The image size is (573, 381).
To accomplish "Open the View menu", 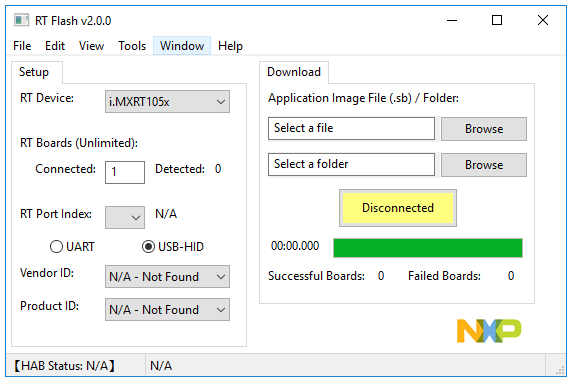I will coord(91,46).
